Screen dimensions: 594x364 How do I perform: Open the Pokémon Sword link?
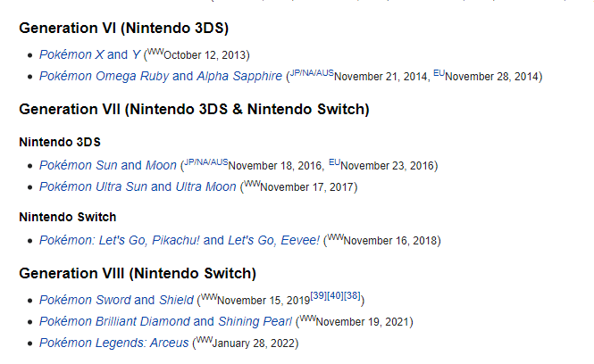point(85,300)
